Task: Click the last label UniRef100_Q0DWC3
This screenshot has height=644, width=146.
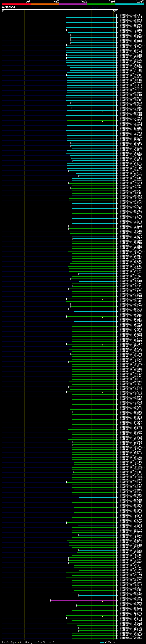Action: [131, 638]
